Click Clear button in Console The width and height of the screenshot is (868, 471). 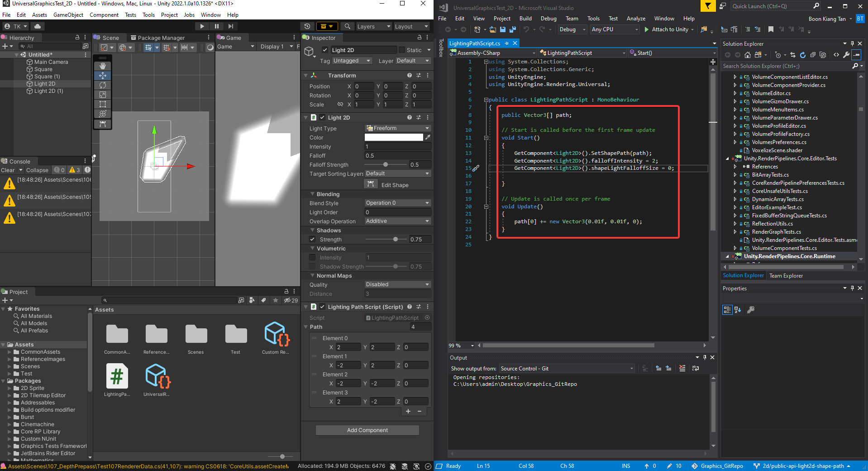[x=8, y=170]
